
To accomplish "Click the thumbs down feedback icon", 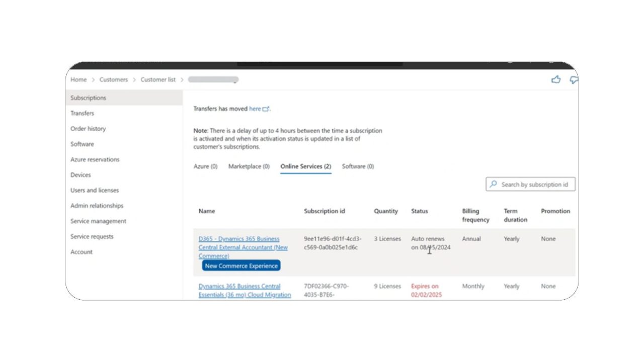I will click(573, 79).
